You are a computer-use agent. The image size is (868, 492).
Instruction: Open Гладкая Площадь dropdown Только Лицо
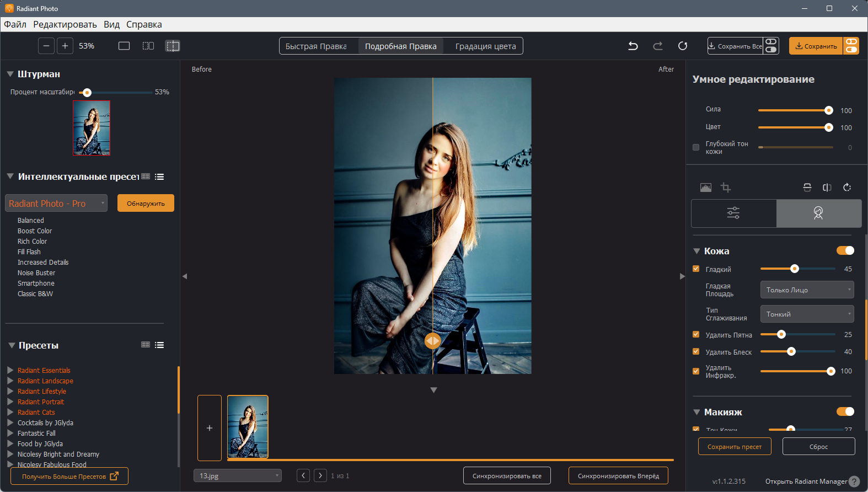[807, 290]
